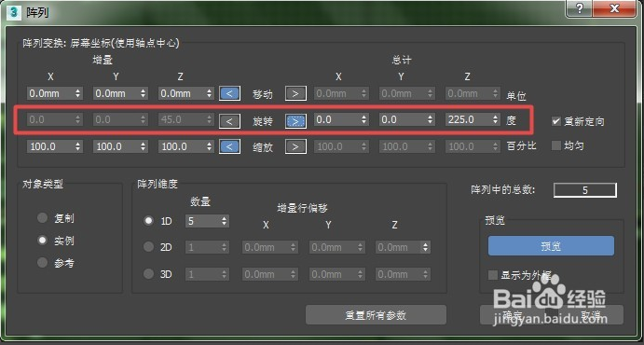
Task: Click the 缩放 label
Action: 263,147
